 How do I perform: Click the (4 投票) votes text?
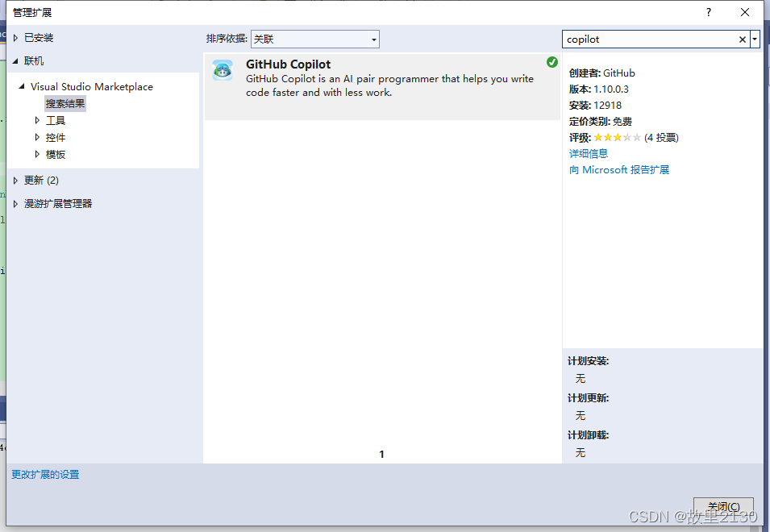pyautogui.click(x=661, y=138)
